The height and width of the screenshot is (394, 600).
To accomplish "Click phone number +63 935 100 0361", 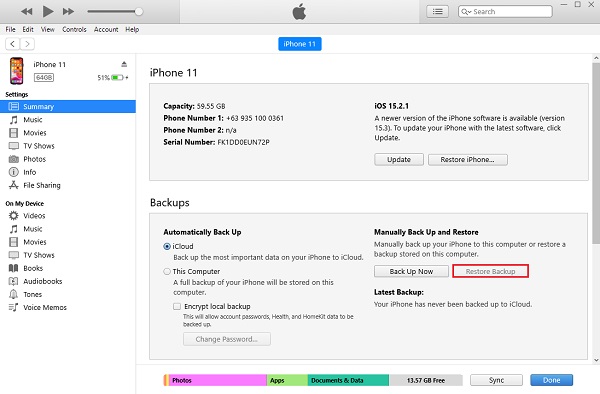I will 255,118.
